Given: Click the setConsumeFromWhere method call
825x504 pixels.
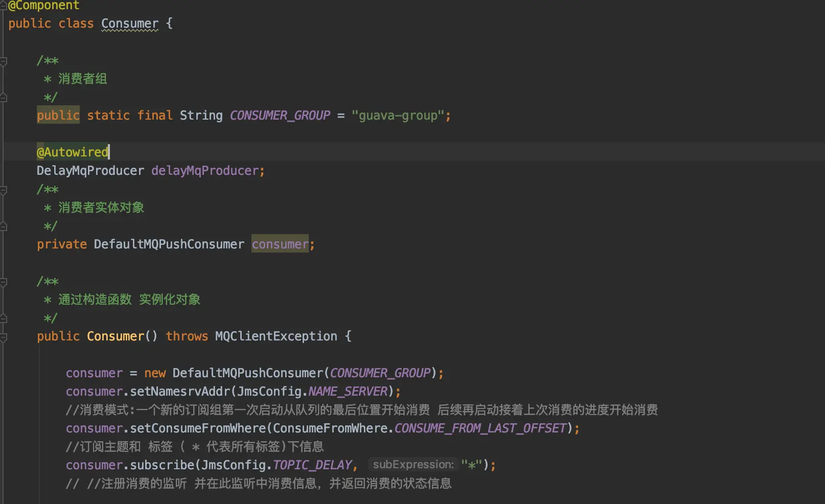Looking at the screenshot, I should 198,428.
